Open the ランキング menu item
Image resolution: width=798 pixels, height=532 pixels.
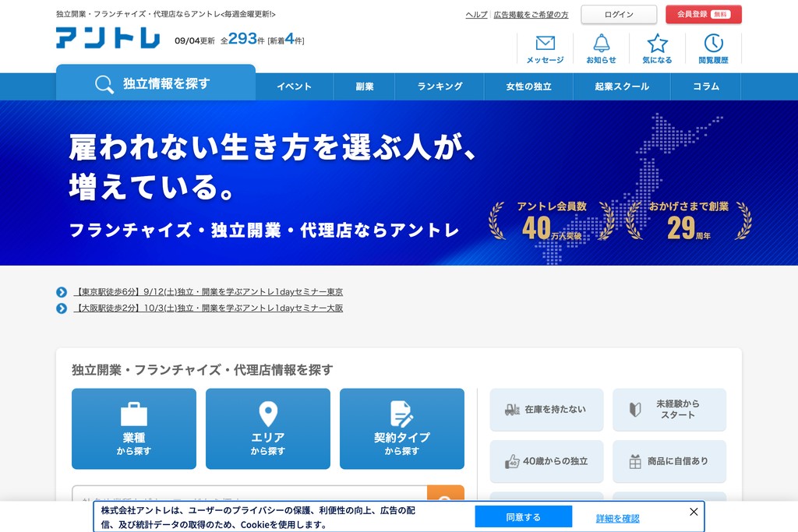tap(440, 86)
